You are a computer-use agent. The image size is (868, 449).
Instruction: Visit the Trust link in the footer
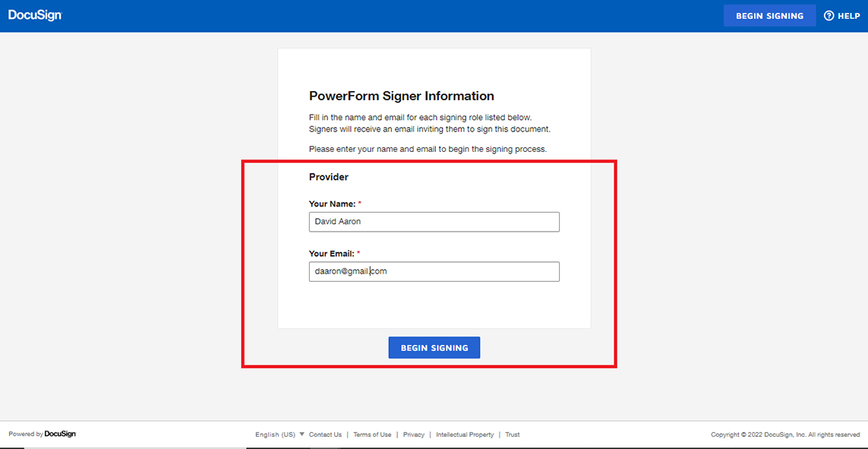[513, 435]
